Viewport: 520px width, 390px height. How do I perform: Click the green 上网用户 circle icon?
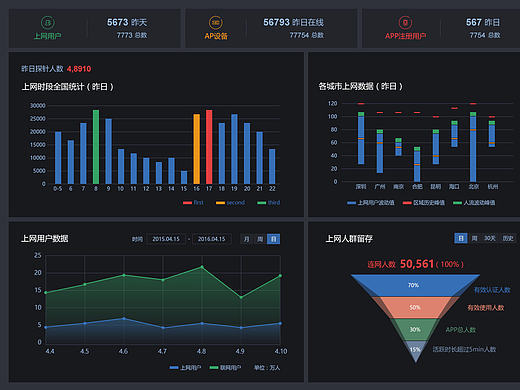48,23
